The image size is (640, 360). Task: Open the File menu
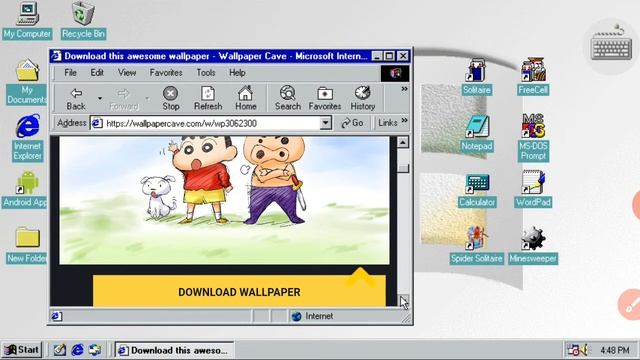[70, 73]
